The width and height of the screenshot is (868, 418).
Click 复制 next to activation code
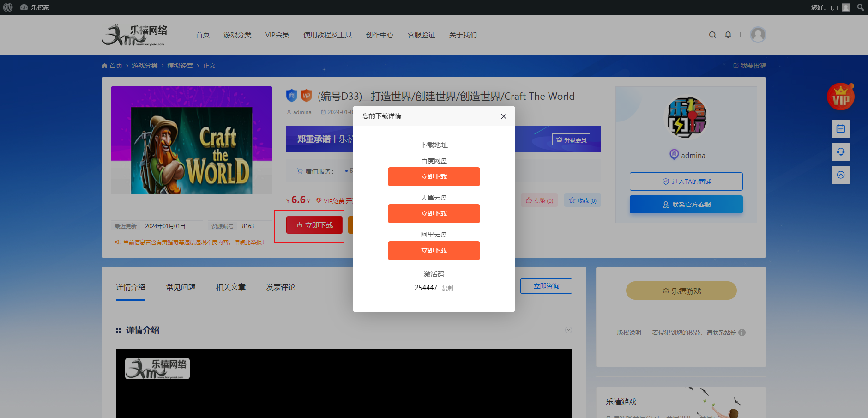point(448,288)
